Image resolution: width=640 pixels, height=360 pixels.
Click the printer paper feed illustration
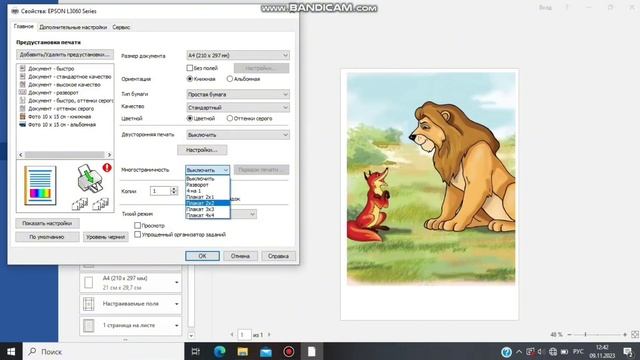[x=90, y=178]
